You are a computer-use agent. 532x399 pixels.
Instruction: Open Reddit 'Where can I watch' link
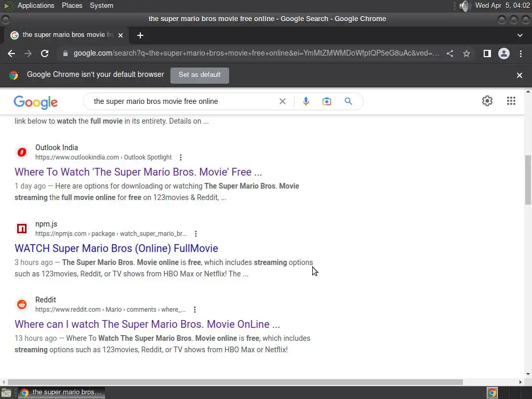coord(147,324)
